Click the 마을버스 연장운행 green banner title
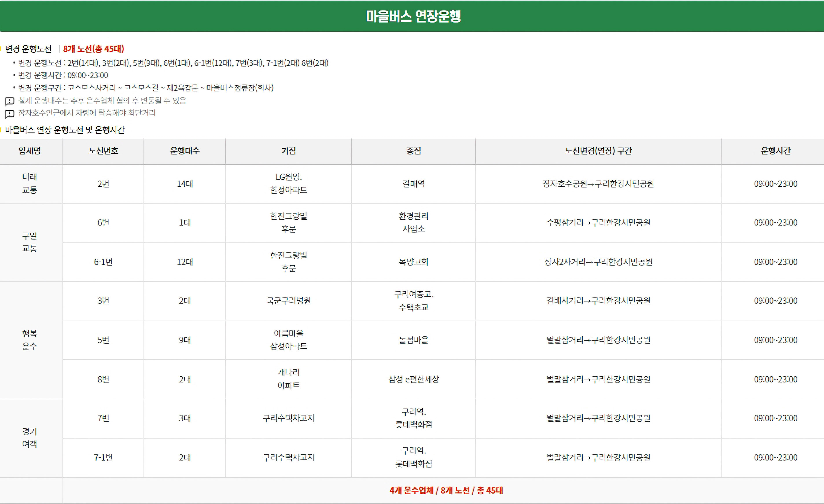The height and width of the screenshot is (504, 824). coord(413,16)
